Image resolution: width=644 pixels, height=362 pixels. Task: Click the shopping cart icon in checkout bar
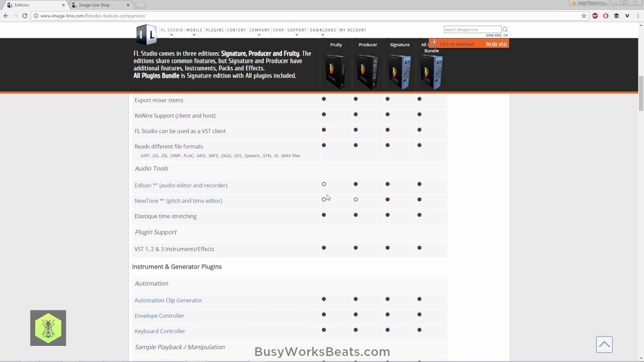point(434,44)
